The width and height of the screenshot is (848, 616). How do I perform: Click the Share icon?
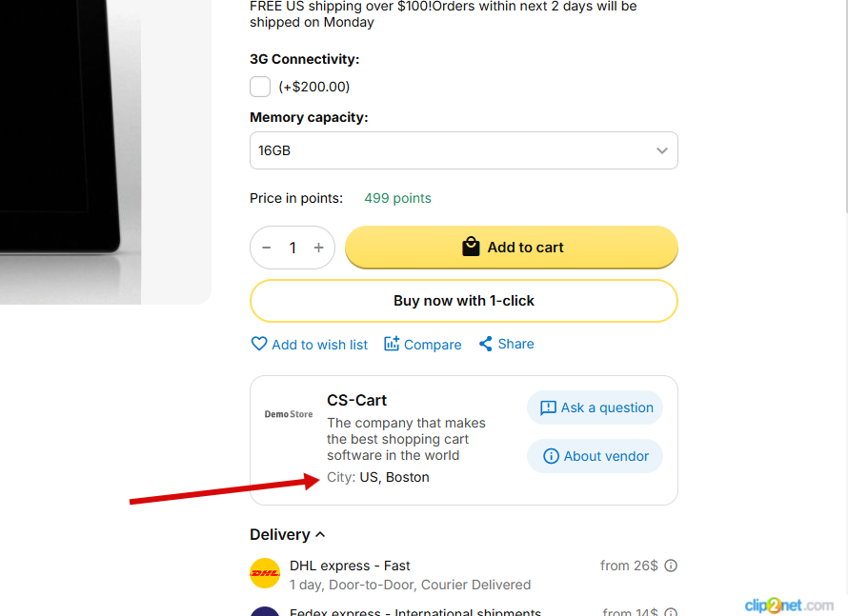click(x=486, y=344)
